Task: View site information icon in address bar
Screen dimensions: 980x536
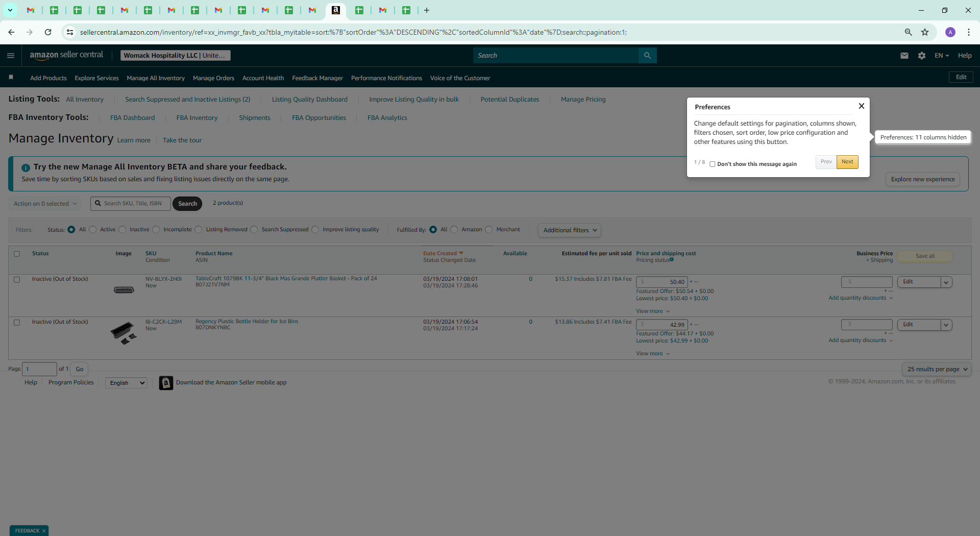Action: coord(70,32)
